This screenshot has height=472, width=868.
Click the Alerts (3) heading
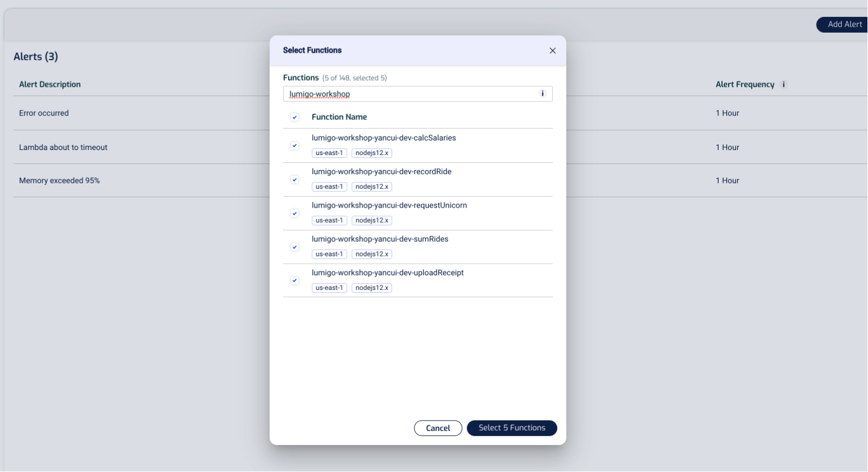coord(36,56)
